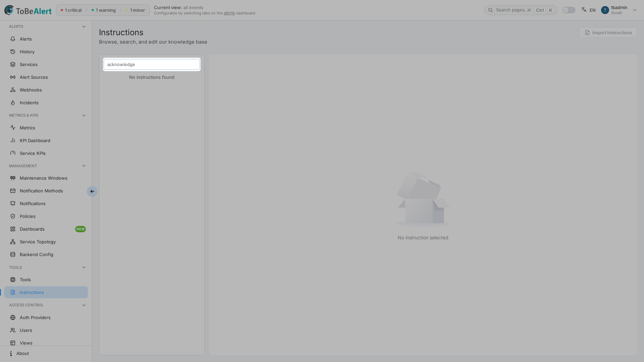This screenshot has width=644, height=362.
Task: Click the language translate icon
Action: (584, 10)
